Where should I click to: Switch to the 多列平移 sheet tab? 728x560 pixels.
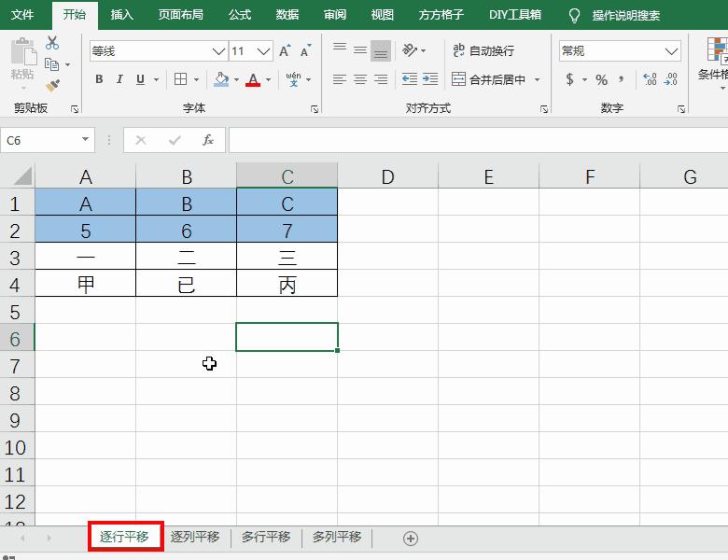click(337, 537)
